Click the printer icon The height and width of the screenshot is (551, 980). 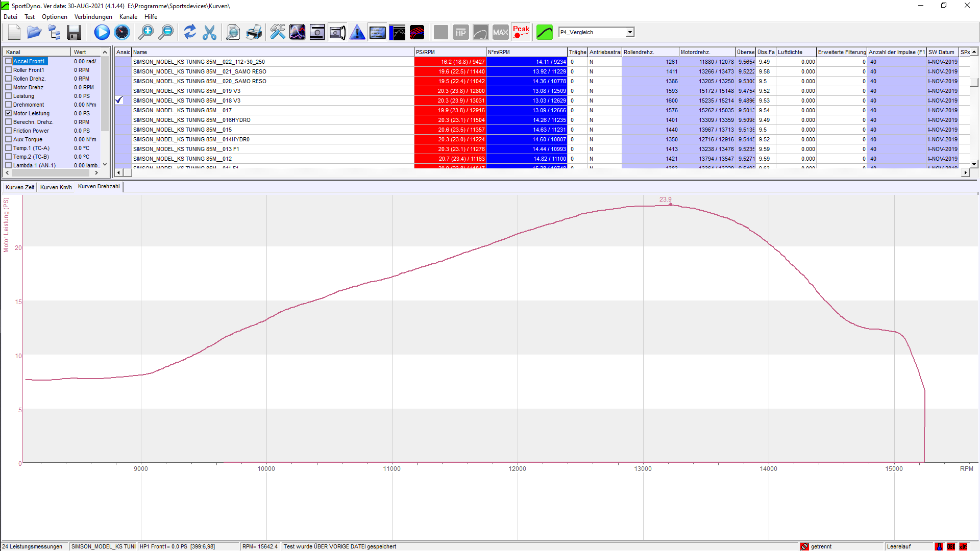[254, 33]
